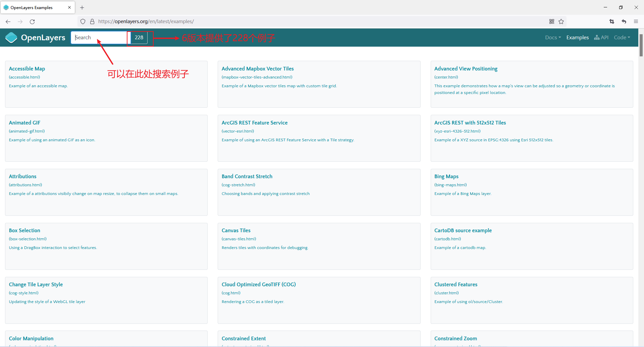Click the (cog-style.html) file name
644x347 pixels.
(24, 293)
